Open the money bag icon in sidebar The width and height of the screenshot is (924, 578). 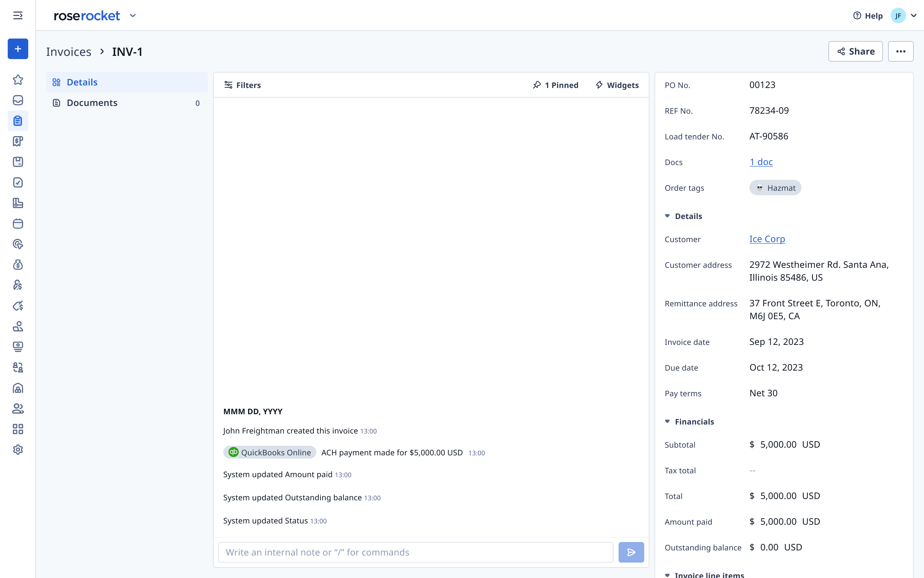coord(18,265)
